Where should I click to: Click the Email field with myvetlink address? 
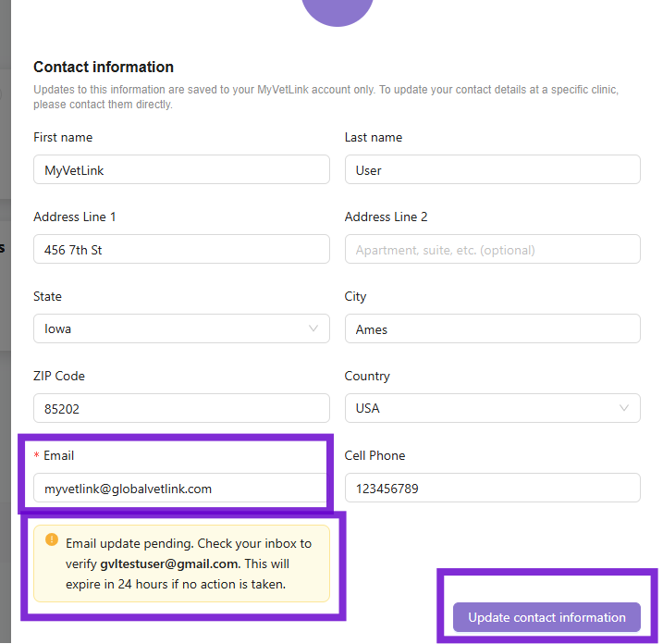tap(181, 488)
